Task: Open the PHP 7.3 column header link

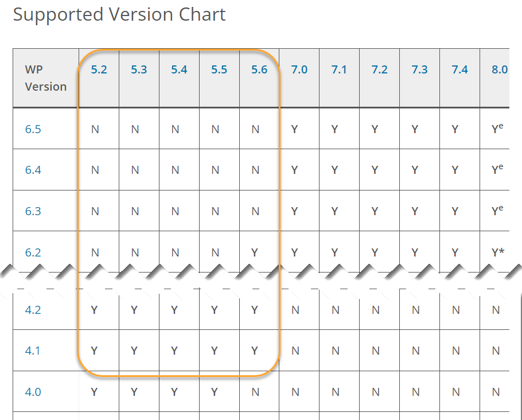Action: (419, 69)
